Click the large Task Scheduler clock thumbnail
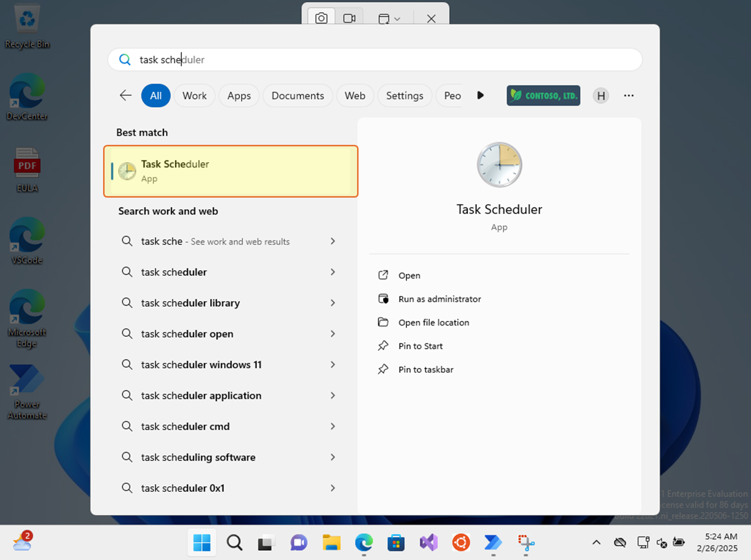 tap(500, 165)
